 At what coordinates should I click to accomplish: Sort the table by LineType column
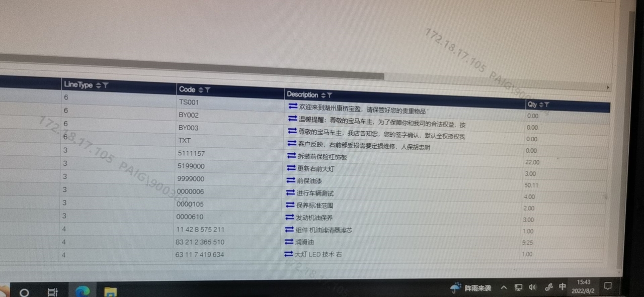pos(98,85)
